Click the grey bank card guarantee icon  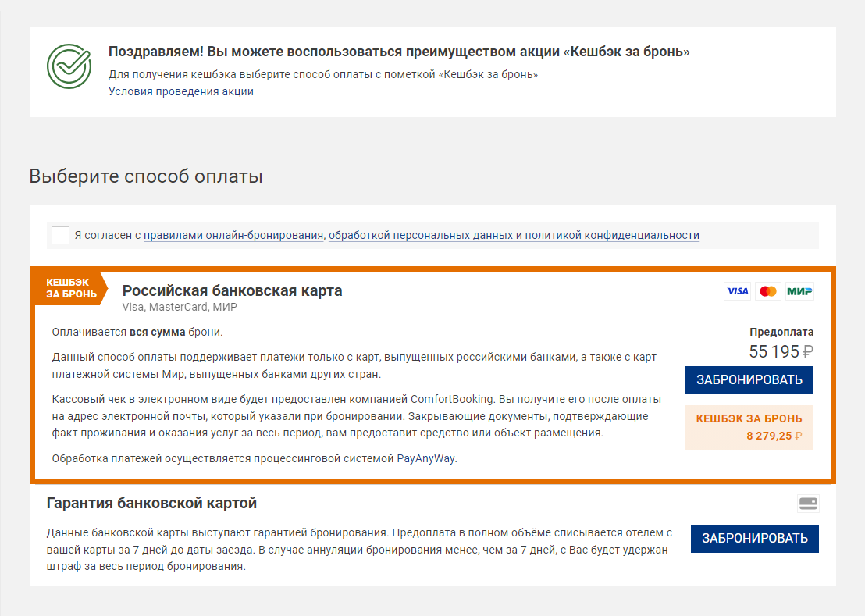808,504
